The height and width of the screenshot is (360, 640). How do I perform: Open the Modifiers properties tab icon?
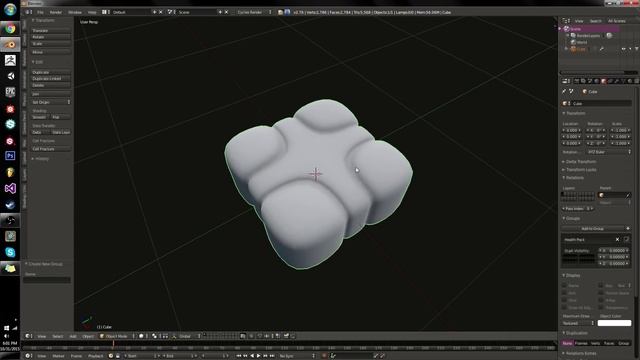coord(617,81)
